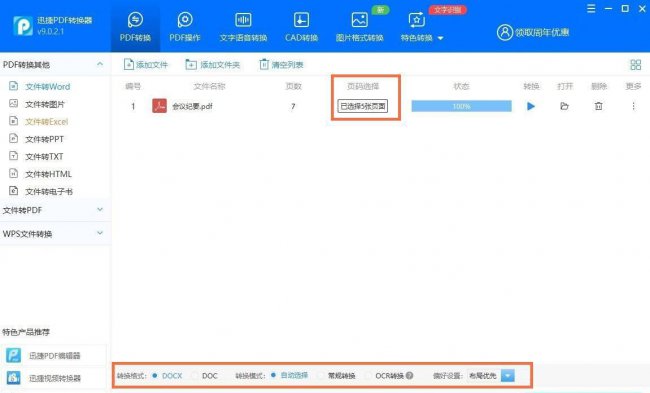Click the red PDF icon of 会议纪要.pdf

(x=159, y=106)
